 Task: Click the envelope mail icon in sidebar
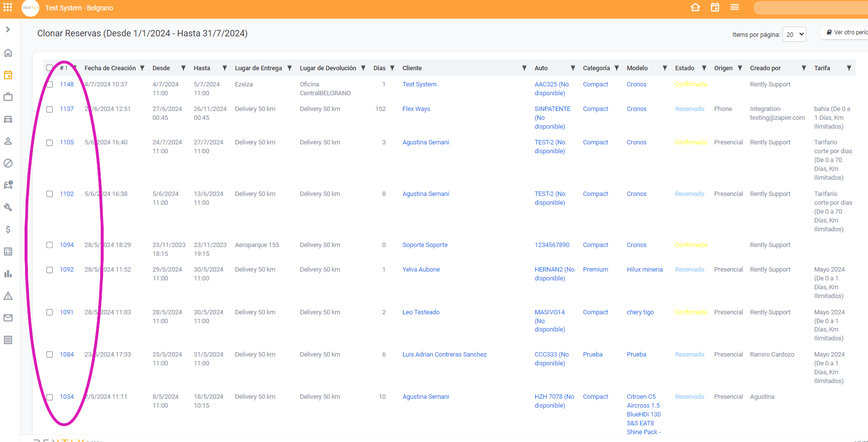click(x=8, y=318)
